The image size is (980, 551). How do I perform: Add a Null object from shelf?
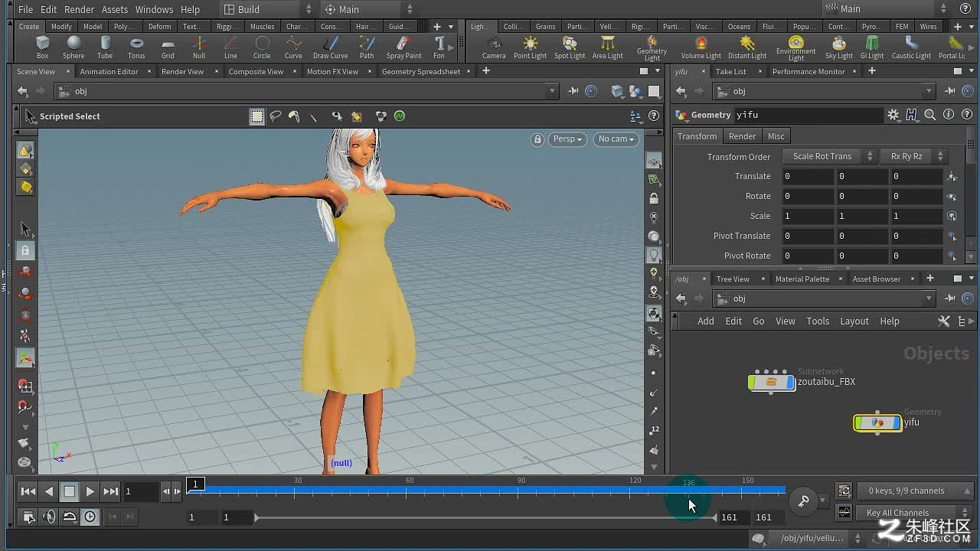coord(199,47)
